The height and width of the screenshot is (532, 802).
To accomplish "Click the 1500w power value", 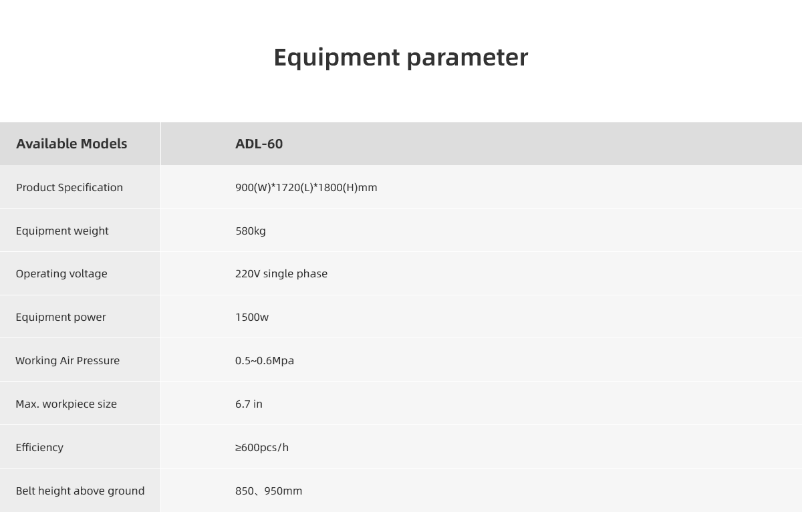I will (252, 317).
